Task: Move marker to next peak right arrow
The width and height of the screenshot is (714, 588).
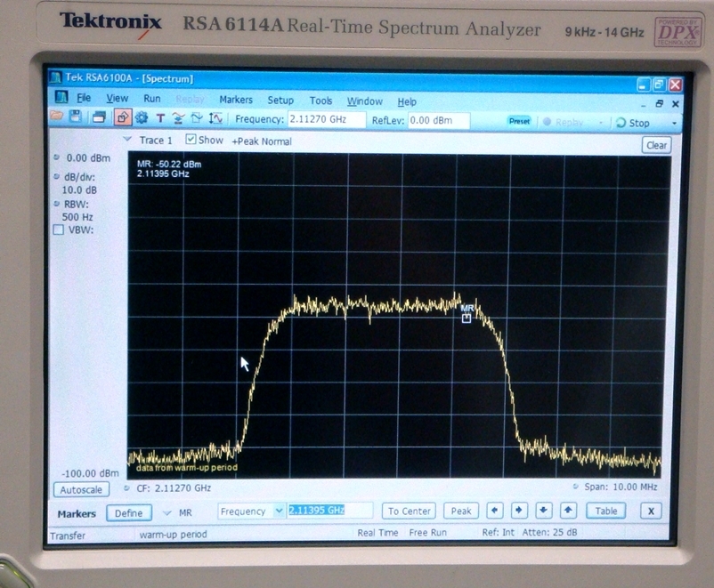Action: tap(519, 511)
